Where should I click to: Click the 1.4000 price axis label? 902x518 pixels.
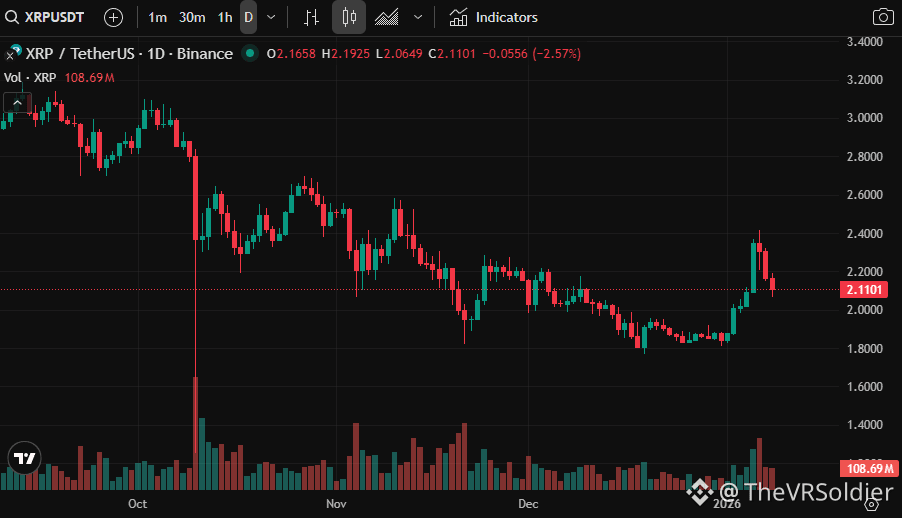(865, 425)
